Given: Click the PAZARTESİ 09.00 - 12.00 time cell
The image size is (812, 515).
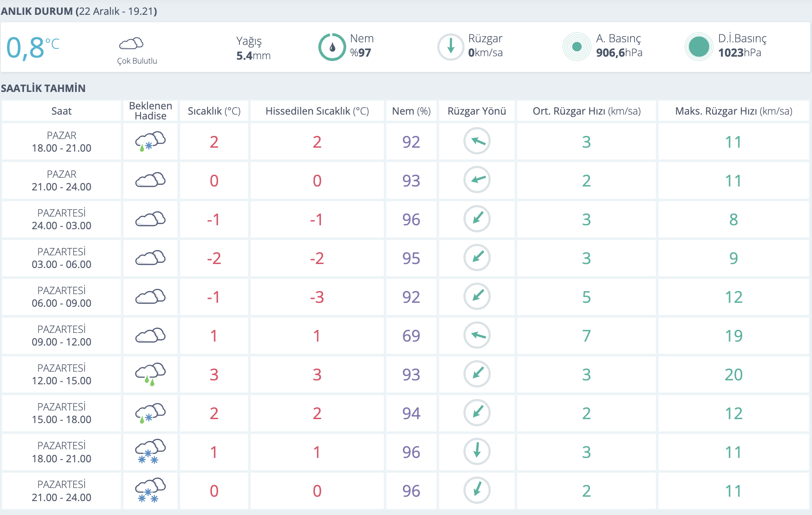Looking at the screenshot, I should coord(61,335).
